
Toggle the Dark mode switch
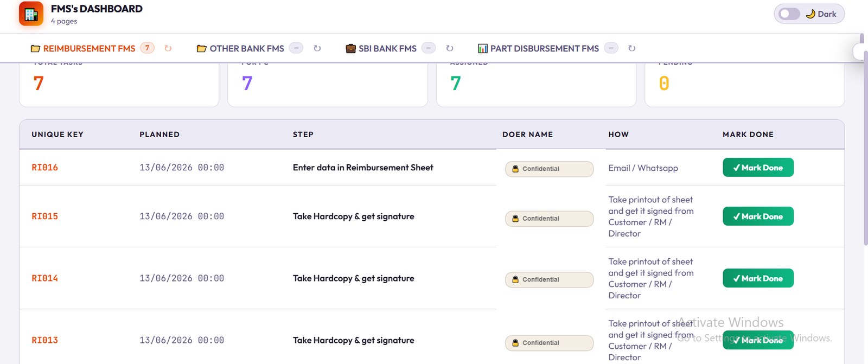(789, 14)
